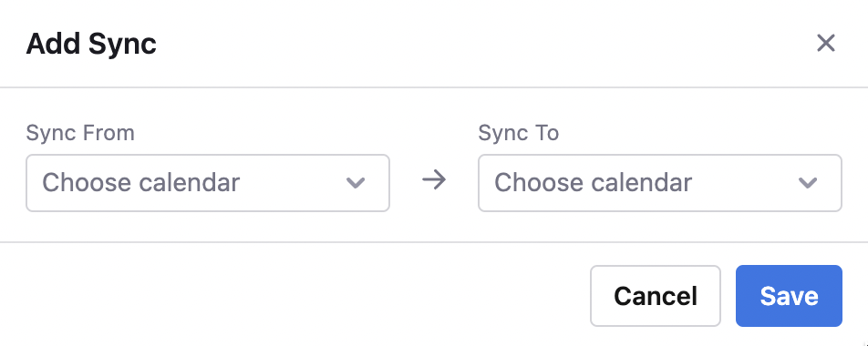Select 'Choose calendar' placeholder under Sync From
The width and height of the screenshot is (868, 346).
tap(141, 183)
